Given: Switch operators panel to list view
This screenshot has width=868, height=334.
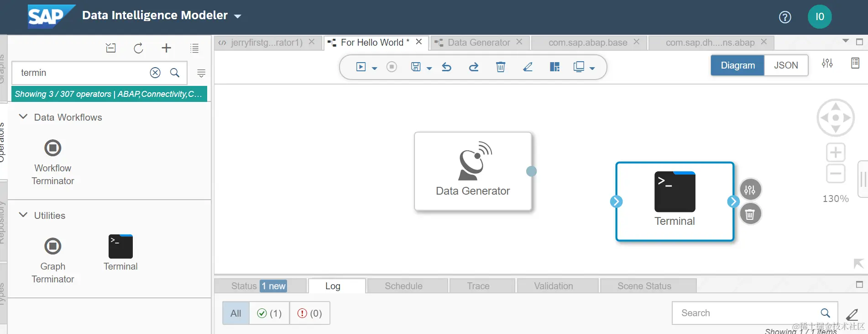Looking at the screenshot, I should [194, 48].
